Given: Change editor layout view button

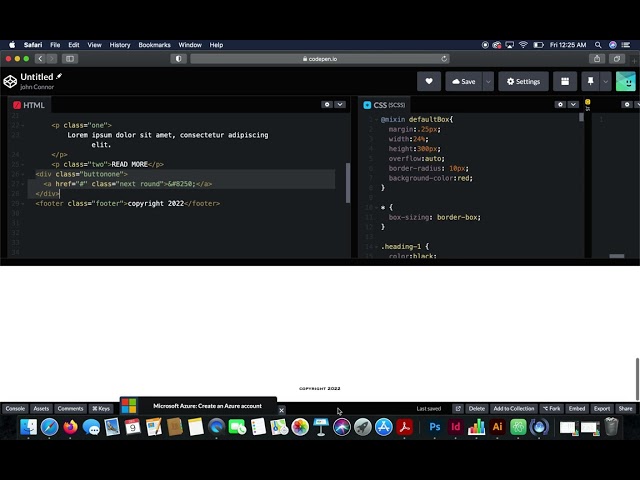Looking at the screenshot, I should (x=565, y=81).
